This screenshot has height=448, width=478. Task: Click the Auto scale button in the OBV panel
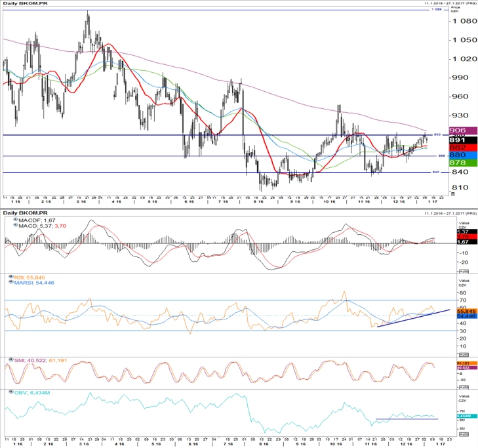click(x=464, y=434)
